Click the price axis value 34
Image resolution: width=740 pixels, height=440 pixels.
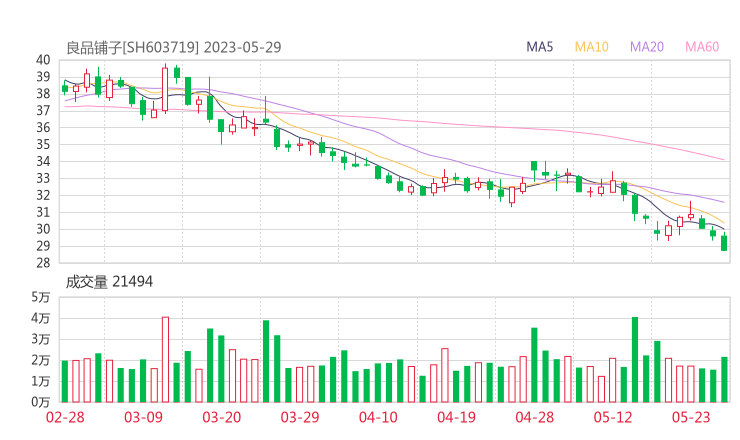[x=43, y=161]
